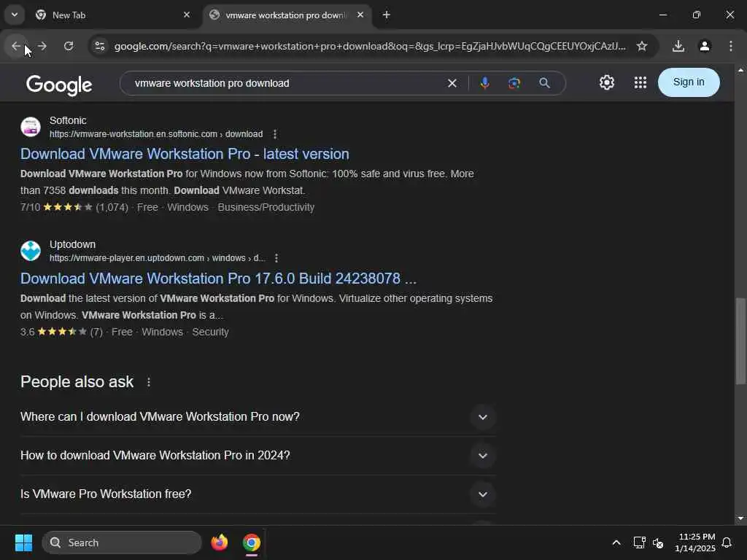This screenshot has height=560, width=747.
Task: Open site information icon in address bar
Action: tap(99, 46)
